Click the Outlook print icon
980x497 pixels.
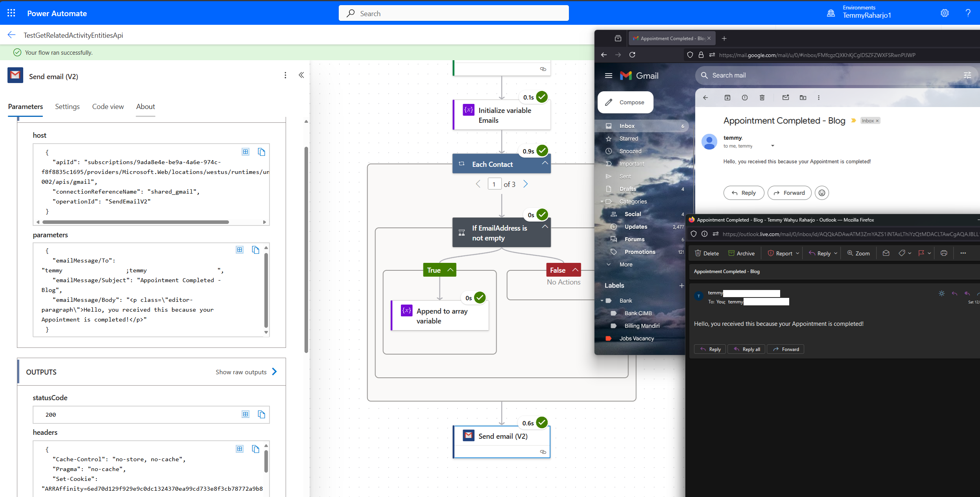(944, 253)
